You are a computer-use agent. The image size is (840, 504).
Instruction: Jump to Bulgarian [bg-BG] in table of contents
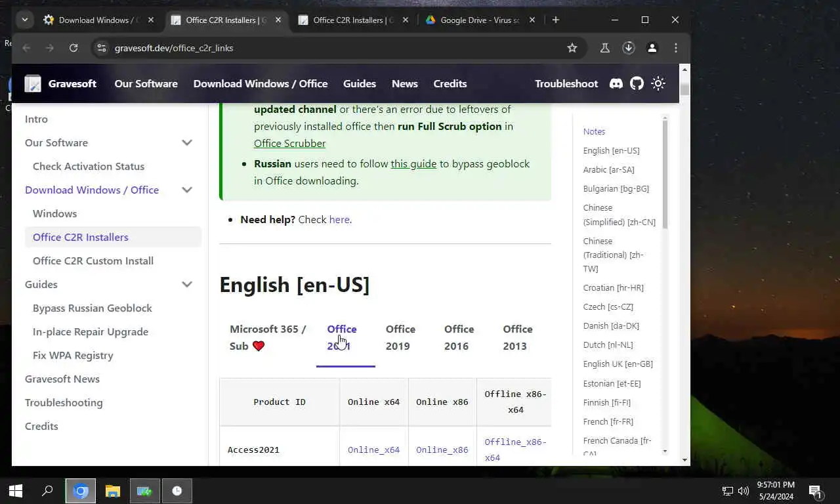pyautogui.click(x=616, y=188)
